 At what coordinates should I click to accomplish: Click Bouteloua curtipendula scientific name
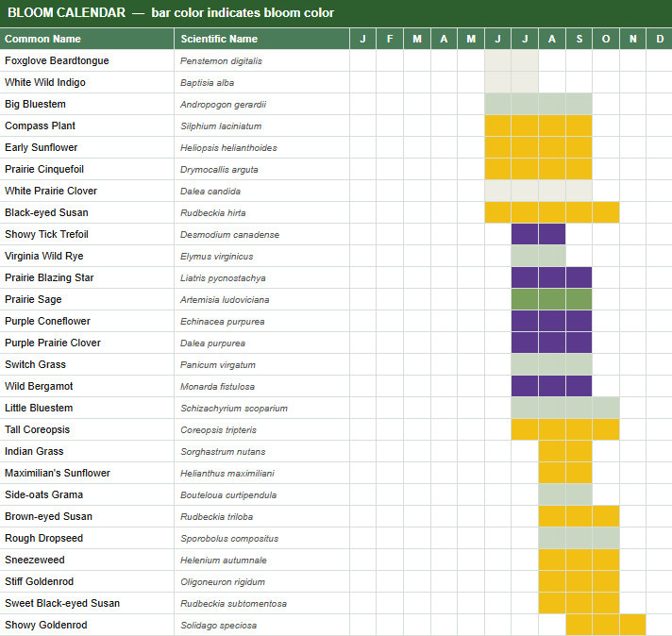[x=261, y=495]
